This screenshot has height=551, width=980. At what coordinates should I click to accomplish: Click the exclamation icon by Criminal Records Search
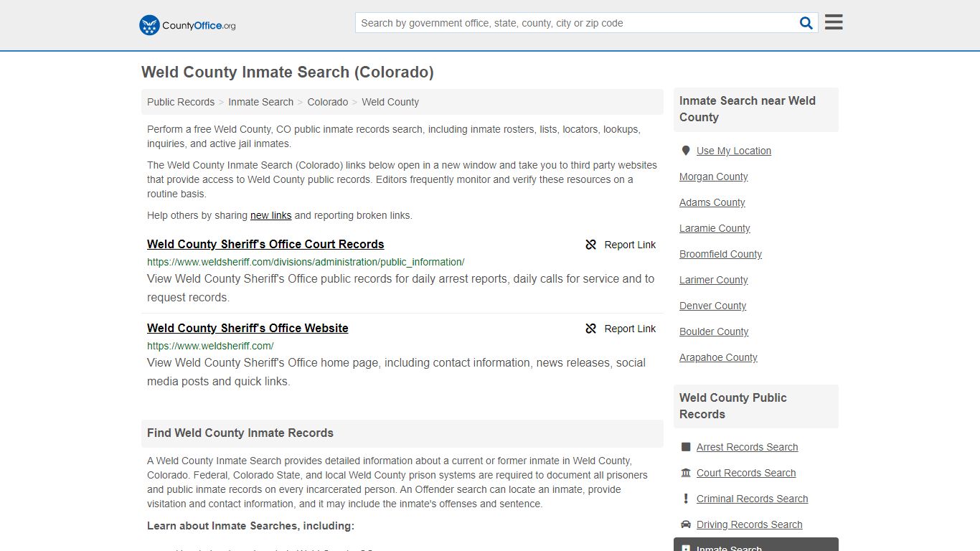click(686, 499)
